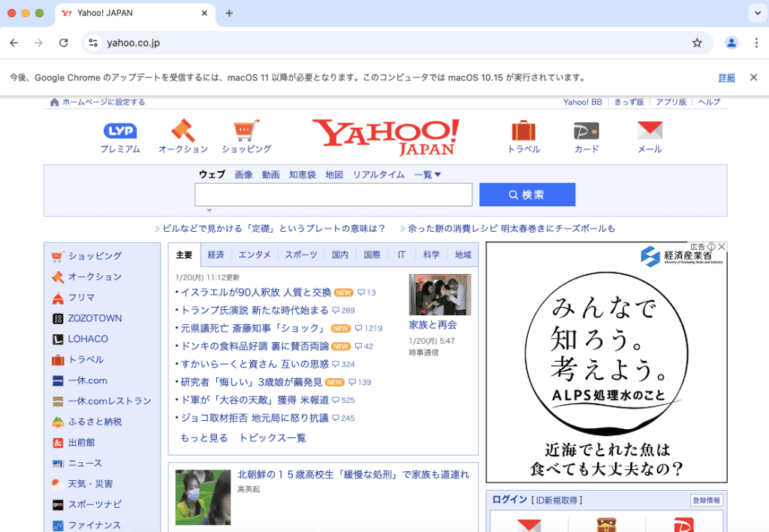Bookmark this page with the star icon
Screen dimensions: 769x532
click(x=697, y=43)
